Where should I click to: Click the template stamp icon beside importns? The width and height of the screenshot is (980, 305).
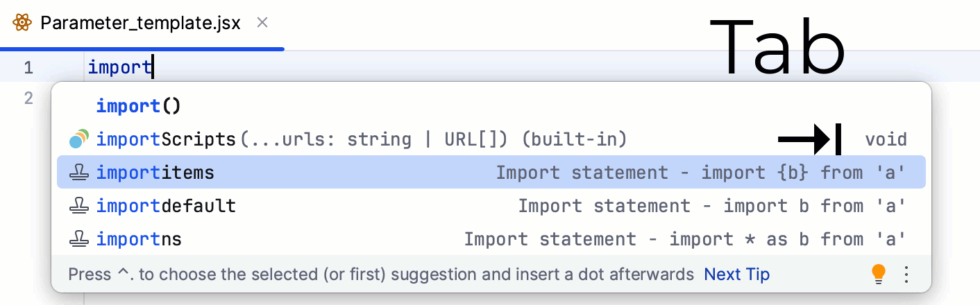(79, 239)
